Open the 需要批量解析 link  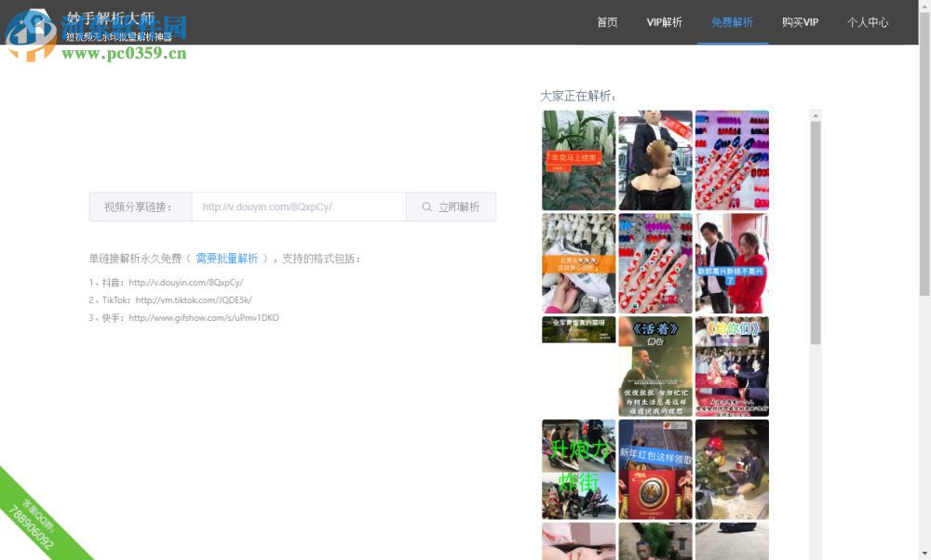(227, 259)
